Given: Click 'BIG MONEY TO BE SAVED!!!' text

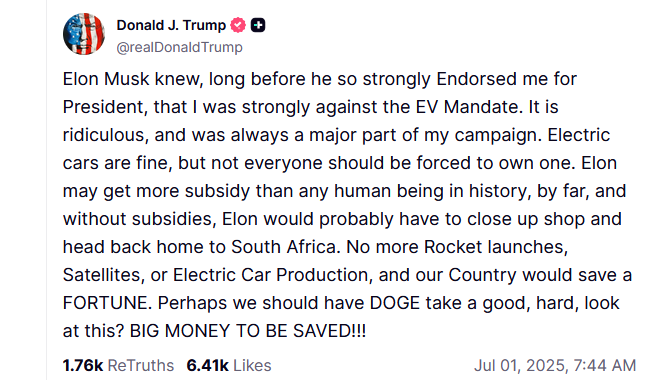Looking at the screenshot, I should [248, 331].
